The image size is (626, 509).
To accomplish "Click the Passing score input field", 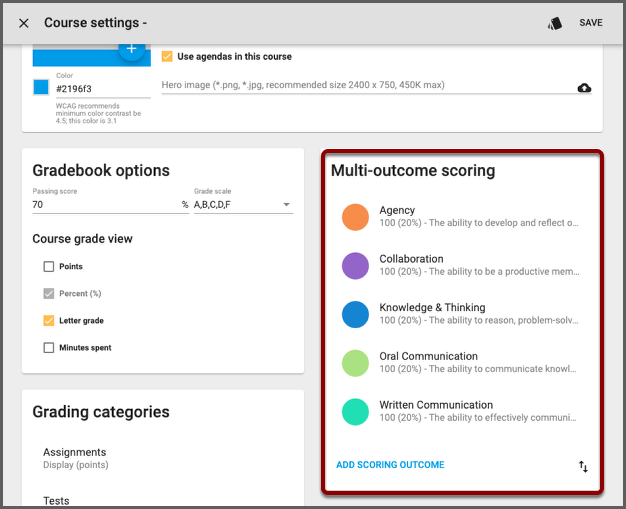I will click(x=104, y=205).
